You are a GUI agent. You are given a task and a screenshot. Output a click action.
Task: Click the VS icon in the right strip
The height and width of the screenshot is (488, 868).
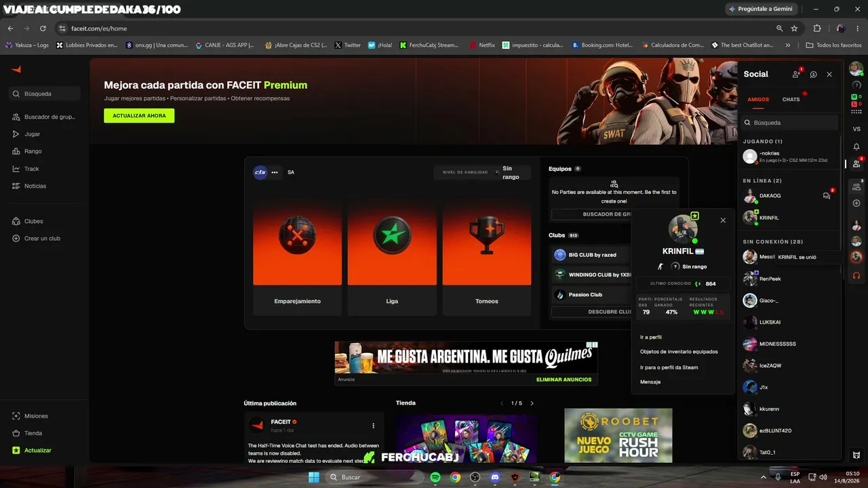tap(856, 129)
